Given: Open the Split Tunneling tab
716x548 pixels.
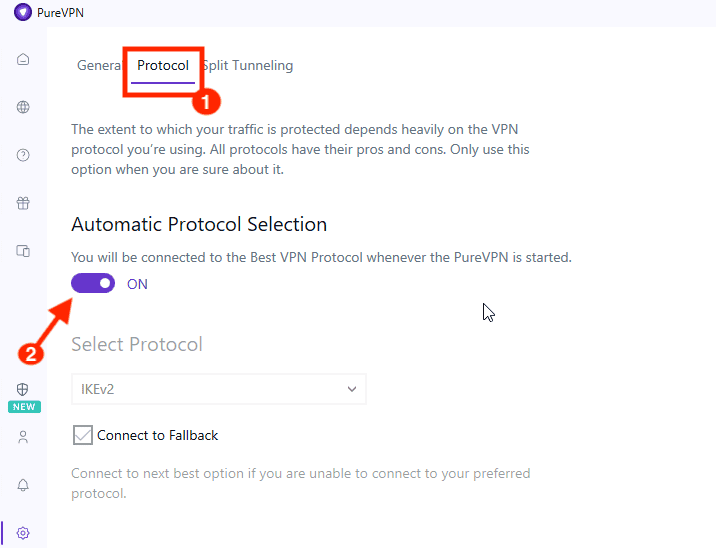Looking at the screenshot, I should [x=249, y=66].
